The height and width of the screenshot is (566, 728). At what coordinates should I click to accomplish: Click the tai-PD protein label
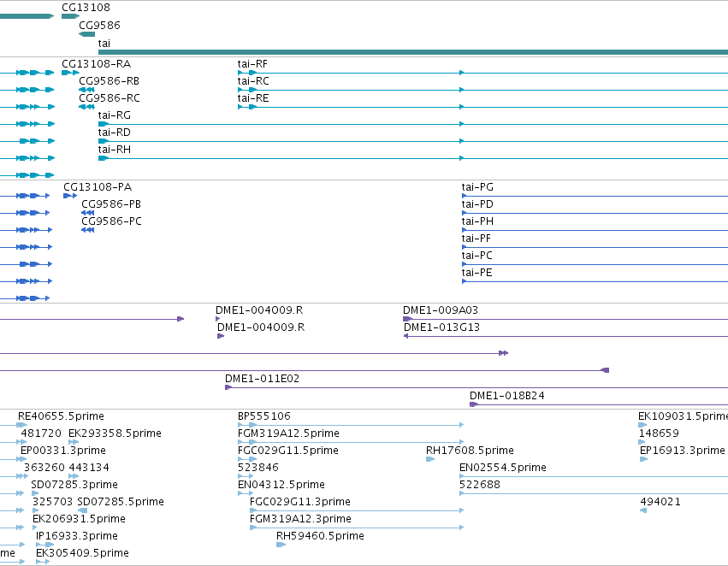[477, 204]
